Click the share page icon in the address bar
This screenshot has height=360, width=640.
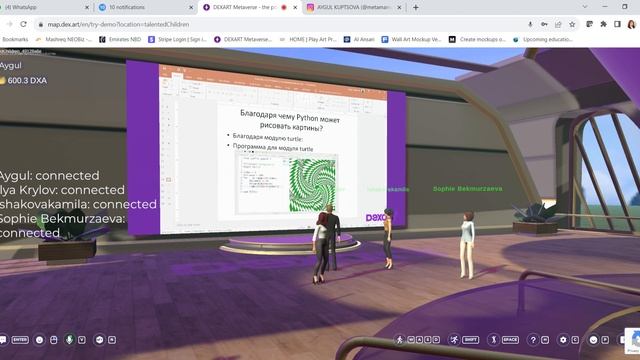558,24
